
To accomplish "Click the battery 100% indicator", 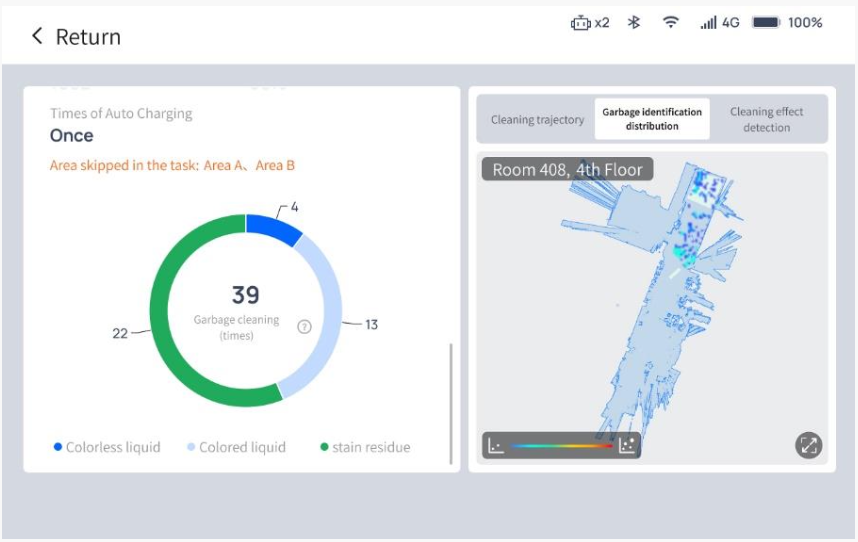I will tap(787, 23).
